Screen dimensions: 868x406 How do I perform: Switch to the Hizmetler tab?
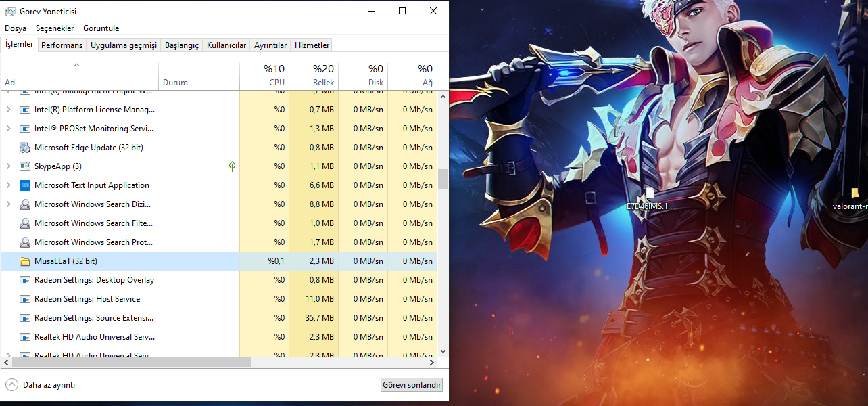312,45
